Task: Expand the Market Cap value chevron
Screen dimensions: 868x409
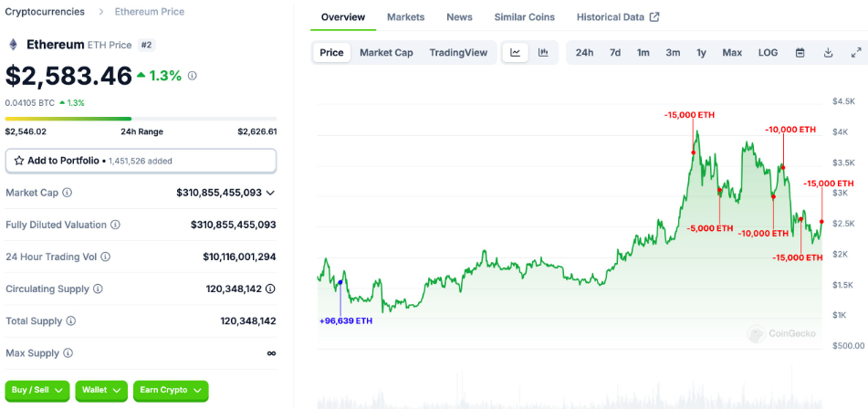Action: click(270, 193)
